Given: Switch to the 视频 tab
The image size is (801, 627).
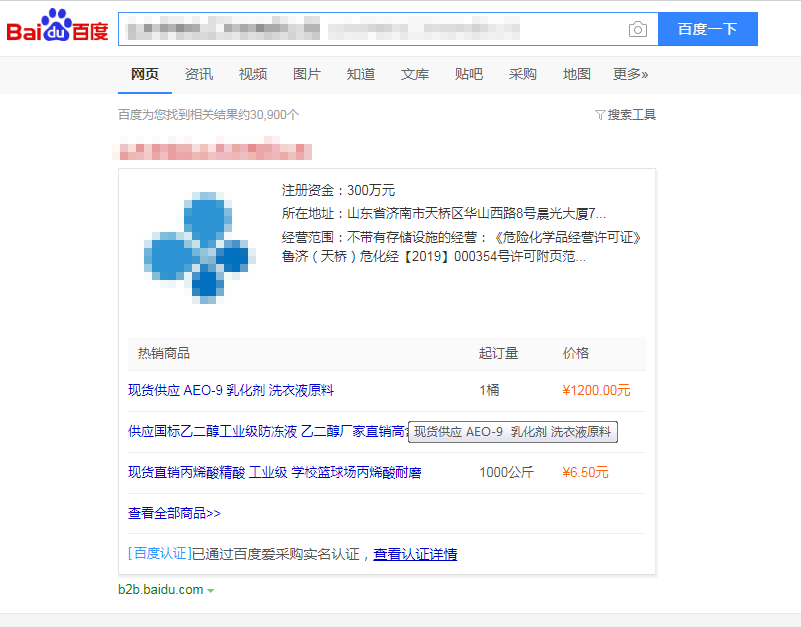Looking at the screenshot, I should pos(253,74).
